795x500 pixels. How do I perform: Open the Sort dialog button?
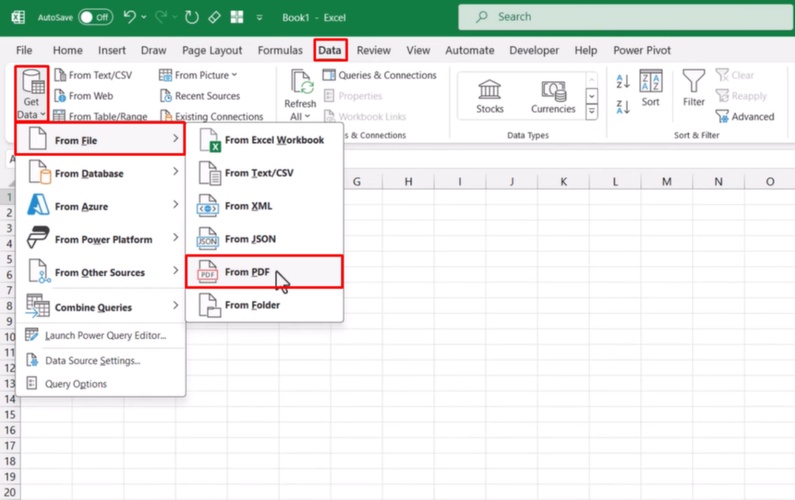point(651,88)
